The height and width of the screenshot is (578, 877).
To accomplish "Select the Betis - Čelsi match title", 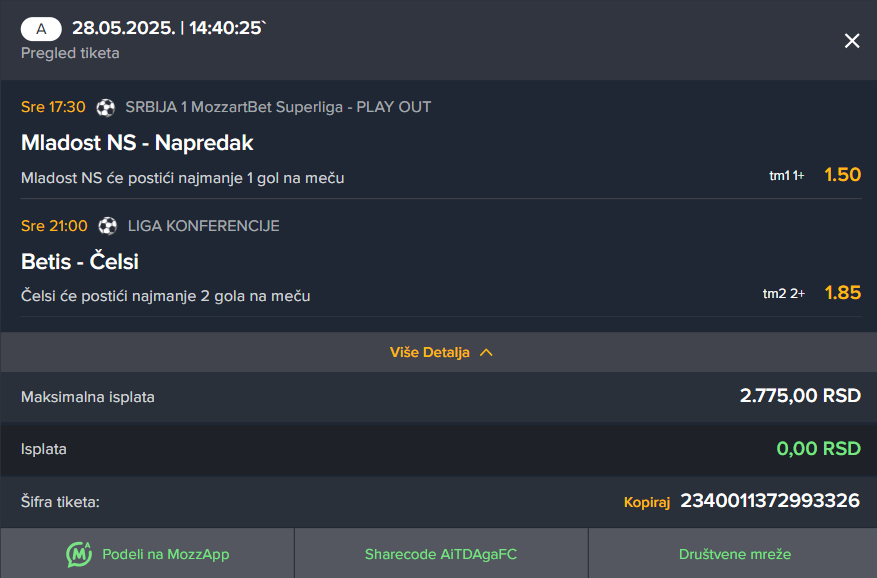I will (79, 261).
